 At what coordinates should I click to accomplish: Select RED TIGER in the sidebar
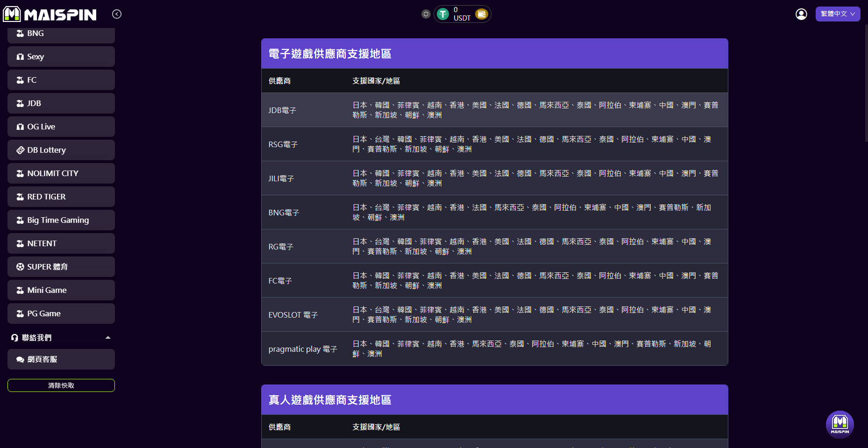coord(61,197)
